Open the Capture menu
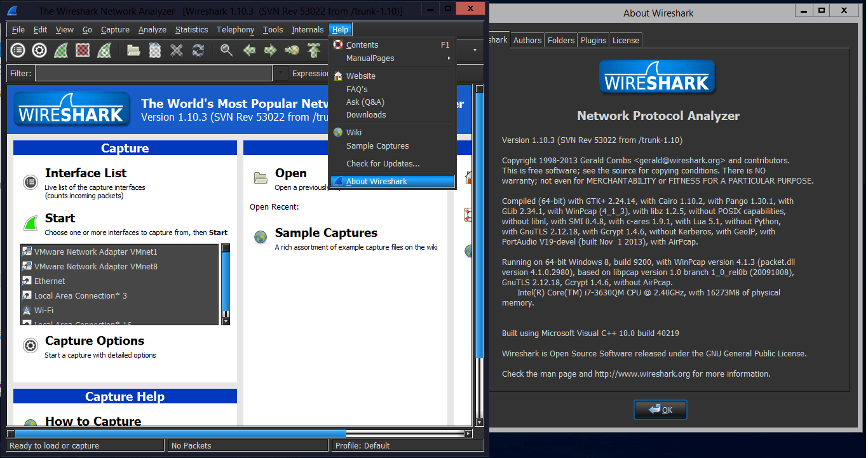Viewport: 868px width, 458px height. click(x=115, y=30)
